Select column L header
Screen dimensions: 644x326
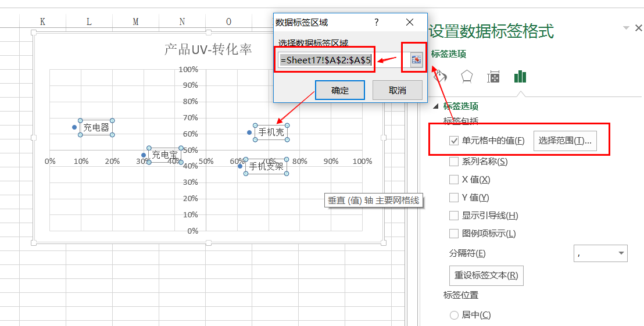(89, 22)
